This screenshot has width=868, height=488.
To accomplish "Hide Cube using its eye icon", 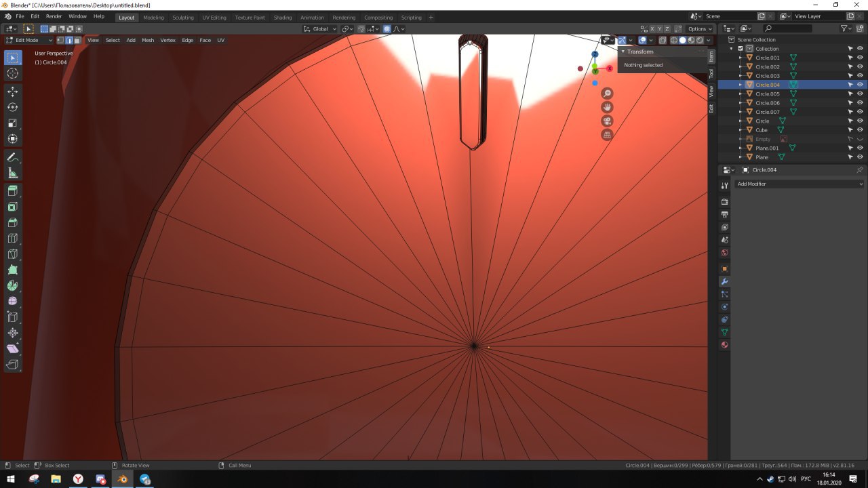I will 860,129.
